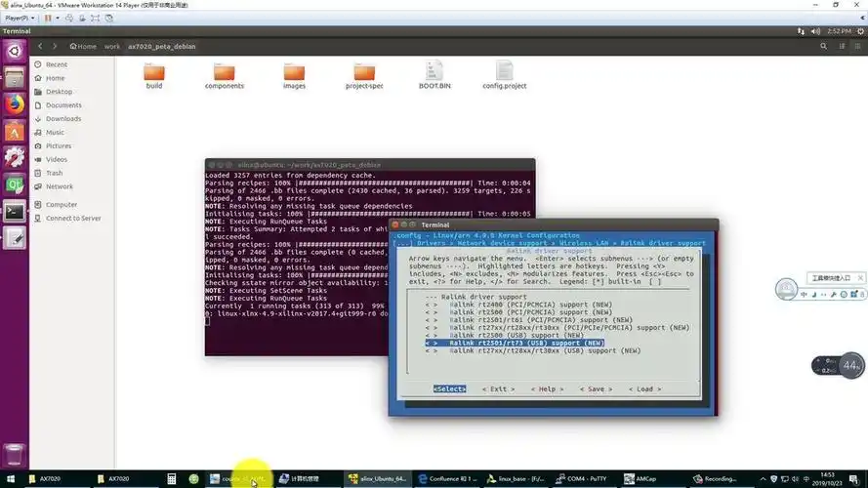
Task: Open the Windows Start menu
Action: click(x=11, y=479)
